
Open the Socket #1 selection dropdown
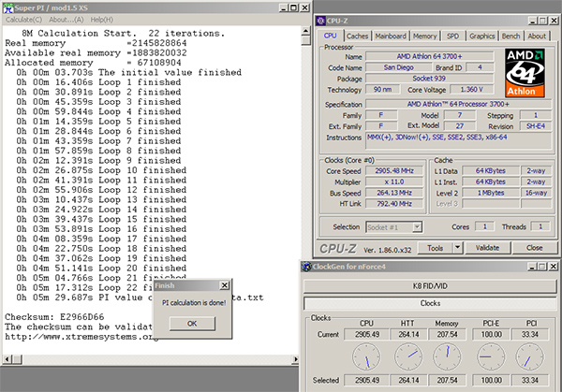(417, 227)
